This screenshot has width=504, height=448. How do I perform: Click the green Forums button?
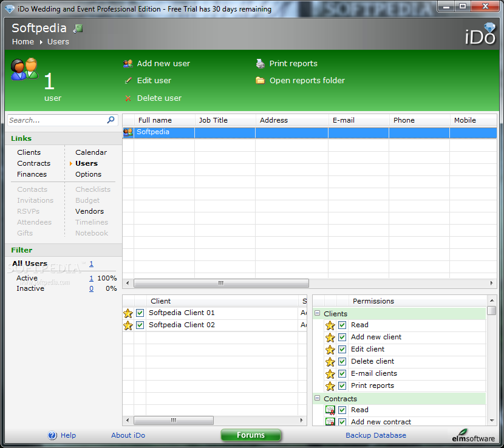(x=251, y=435)
